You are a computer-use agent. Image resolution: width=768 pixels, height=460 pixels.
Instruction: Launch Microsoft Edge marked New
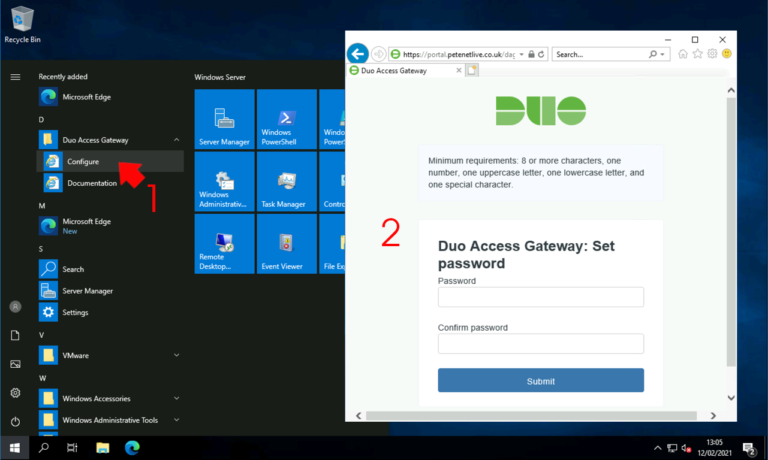[x=110, y=226]
